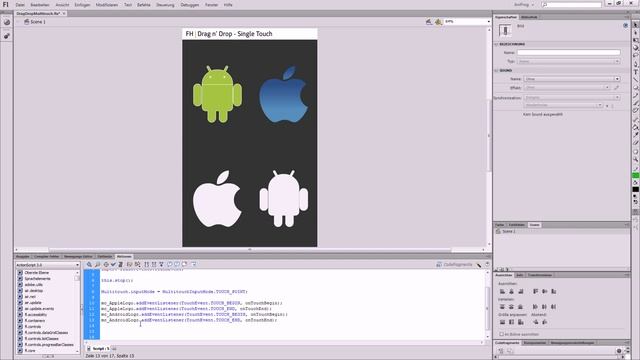
Task: Open the Sound Name dropdown
Action: coord(572,79)
